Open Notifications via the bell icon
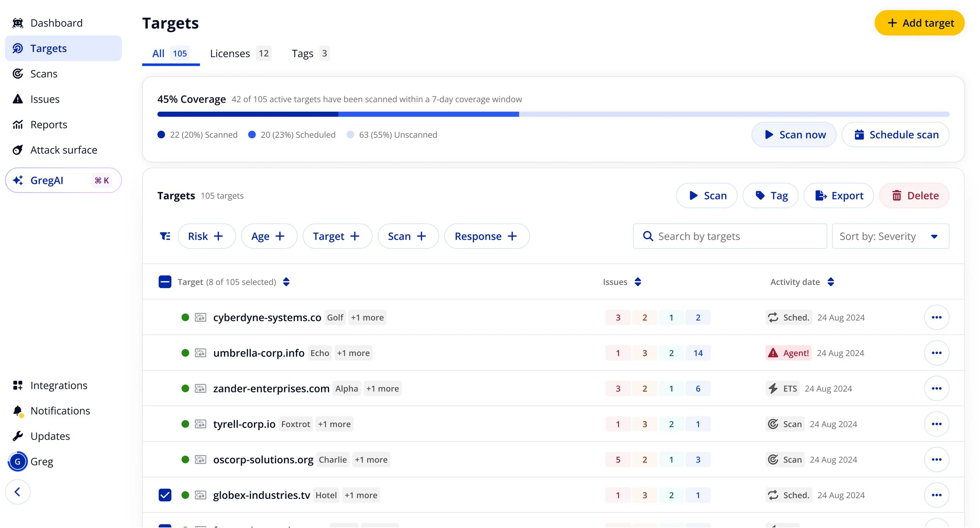 [17, 410]
